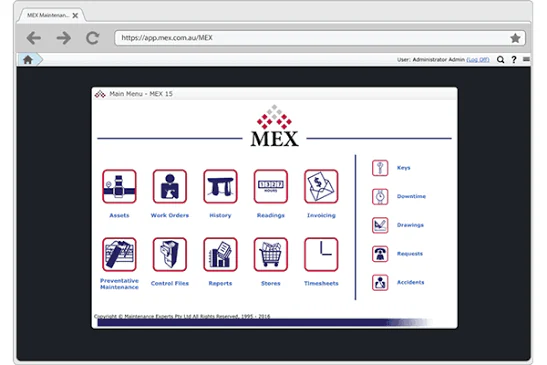
Task: Open the Readings meter icon
Action: [271, 186]
